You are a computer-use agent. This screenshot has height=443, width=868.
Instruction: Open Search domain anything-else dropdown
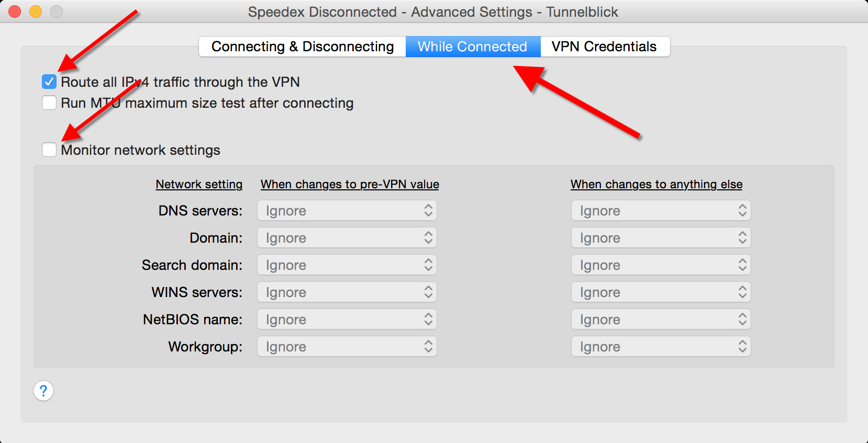click(x=661, y=265)
